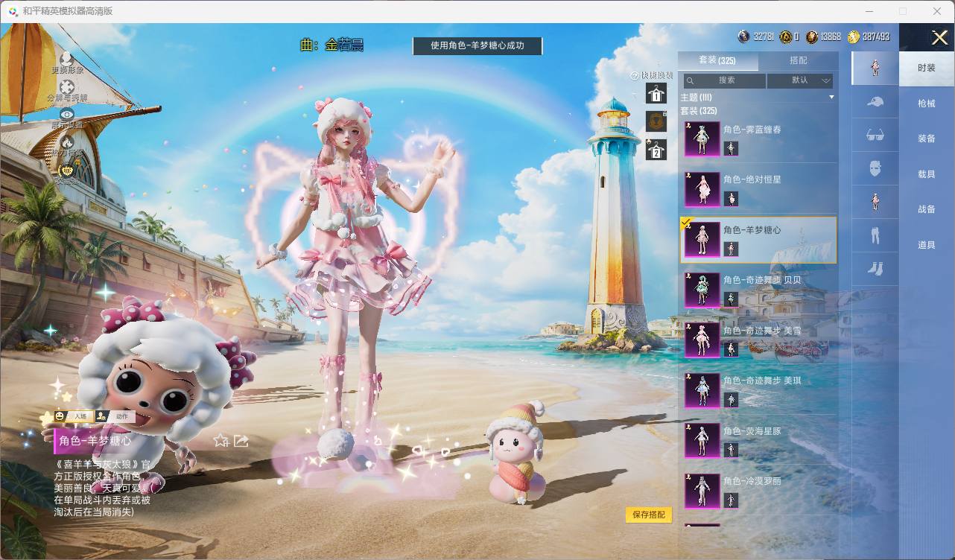Share the outfit with the share icon
The image size is (955, 560).
pos(241,440)
